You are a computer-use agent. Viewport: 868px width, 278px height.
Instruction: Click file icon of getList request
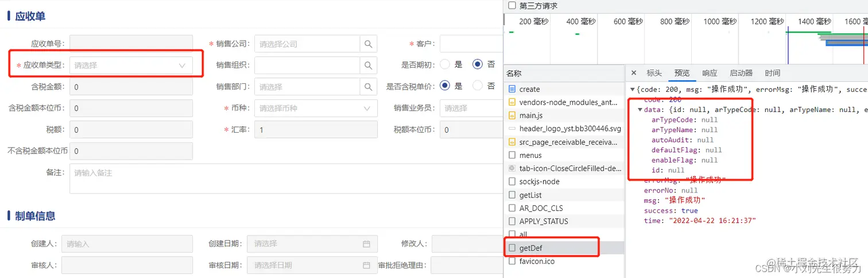pos(512,195)
